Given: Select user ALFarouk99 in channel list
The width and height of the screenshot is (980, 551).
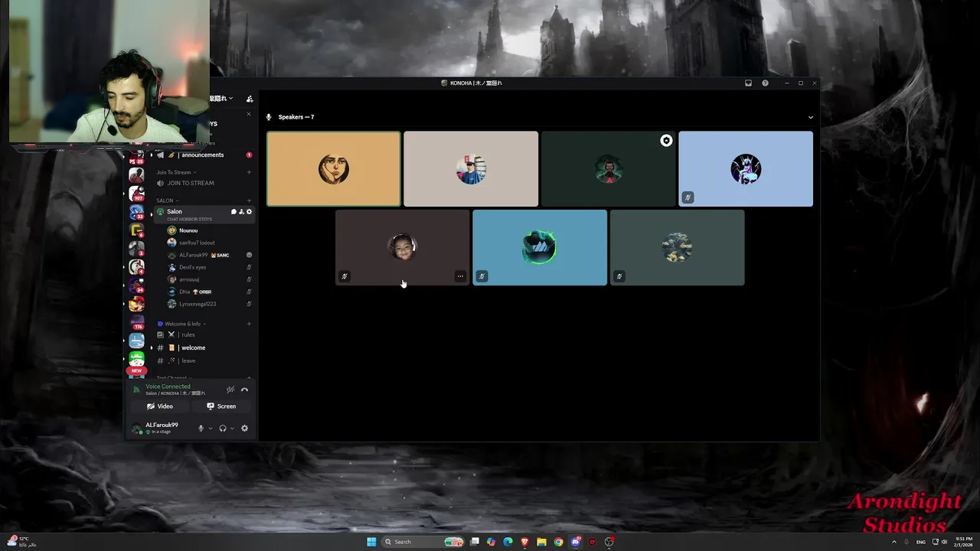Looking at the screenshot, I should (194, 255).
